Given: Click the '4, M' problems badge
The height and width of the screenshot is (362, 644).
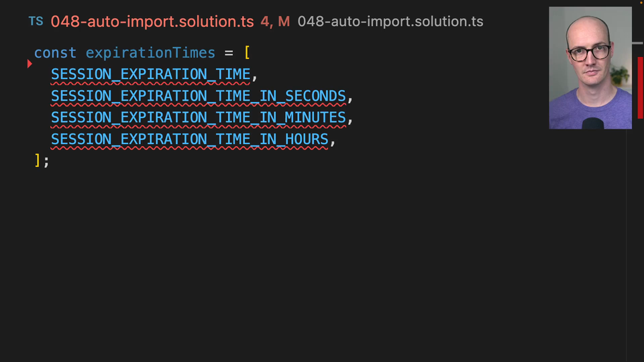Looking at the screenshot, I should 275,21.
